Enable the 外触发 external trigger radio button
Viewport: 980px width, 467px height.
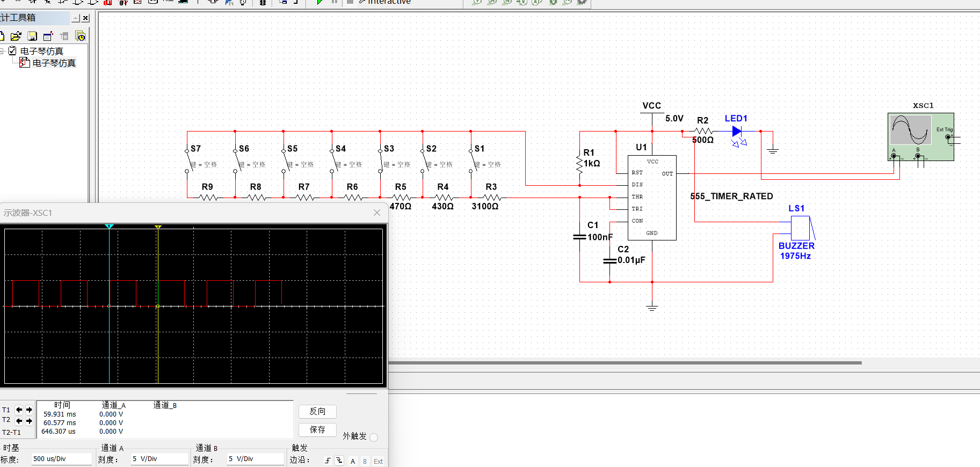pyautogui.click(x=374, y=437)
